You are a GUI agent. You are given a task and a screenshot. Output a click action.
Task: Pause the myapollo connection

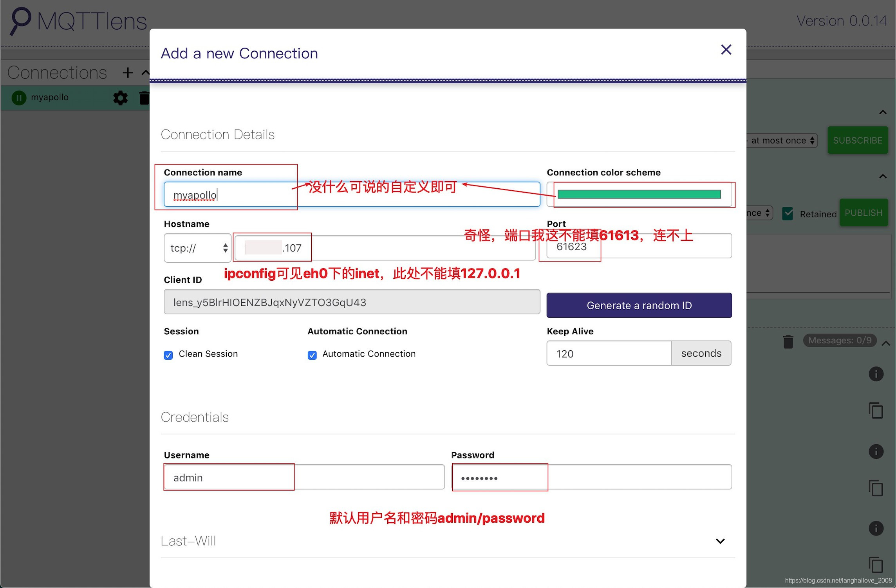point(19,98)
